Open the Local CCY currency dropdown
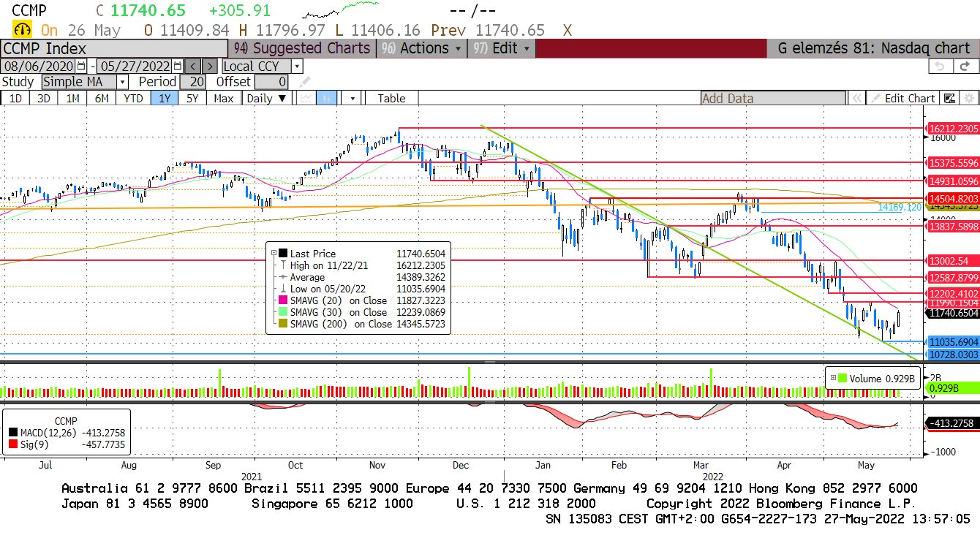 pos(297,66)
